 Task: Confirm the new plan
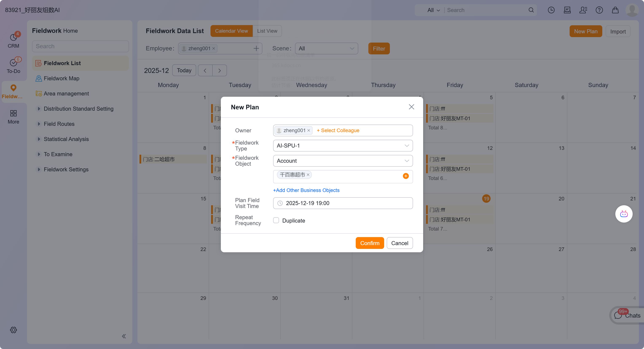pos(370,243)
